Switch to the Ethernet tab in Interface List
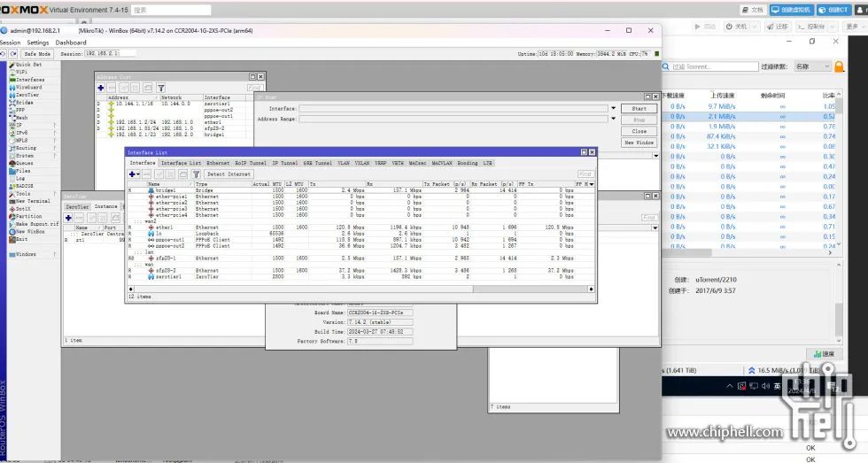 [x=218, y=163]
